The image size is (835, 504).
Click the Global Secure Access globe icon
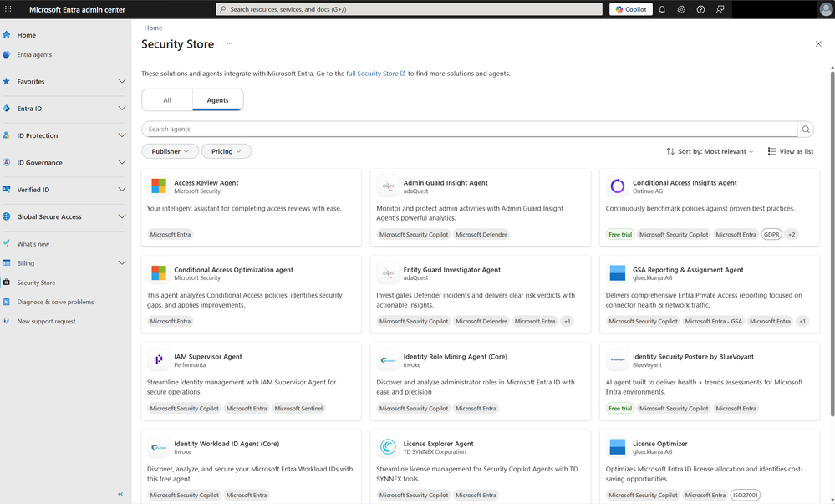point(7,216)
